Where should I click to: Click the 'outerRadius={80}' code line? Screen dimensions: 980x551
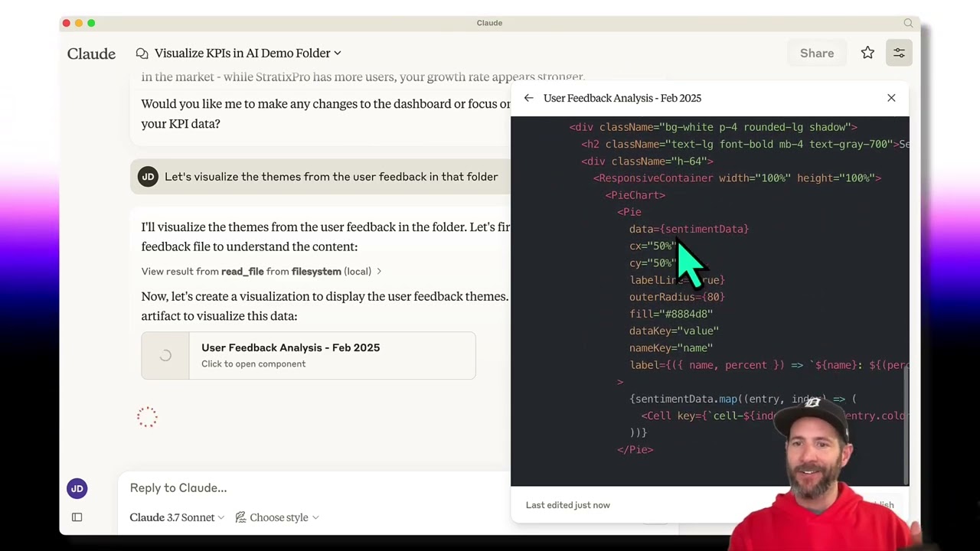677,297
